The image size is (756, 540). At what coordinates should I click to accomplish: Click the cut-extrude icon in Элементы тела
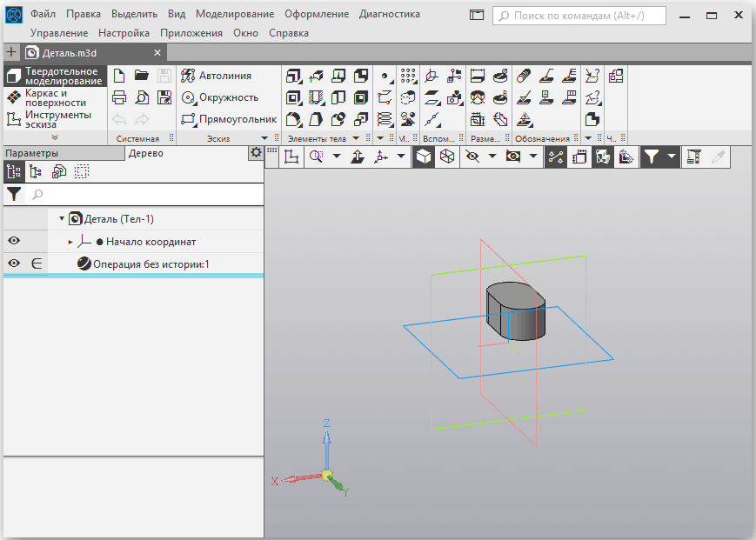(293, 97)
